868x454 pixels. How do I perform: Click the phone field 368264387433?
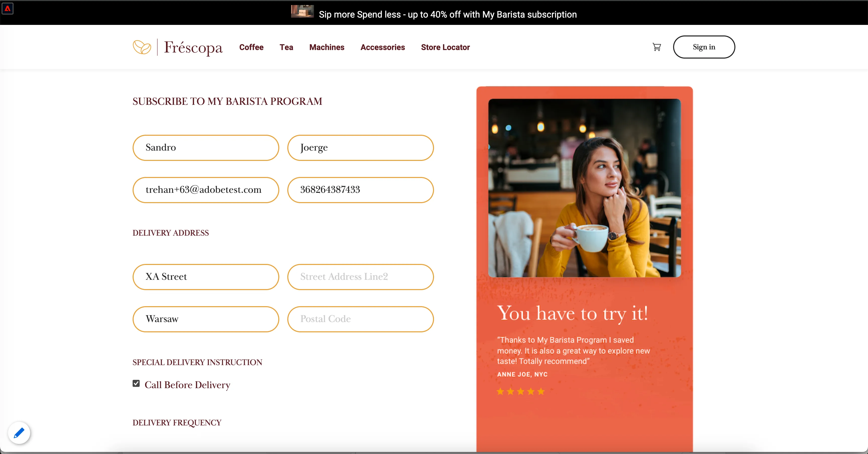361,190
